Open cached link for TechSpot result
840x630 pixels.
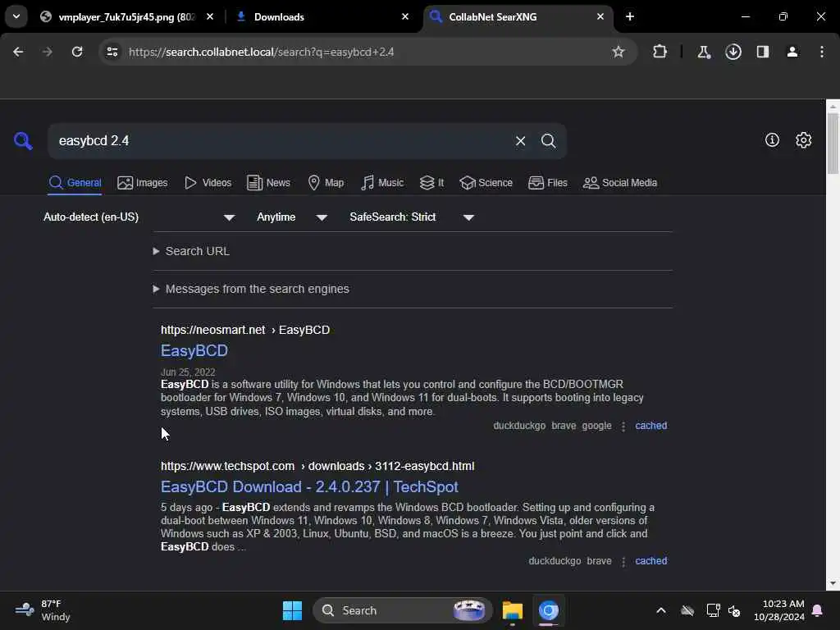pyautogui.click(x=651, y=561)
